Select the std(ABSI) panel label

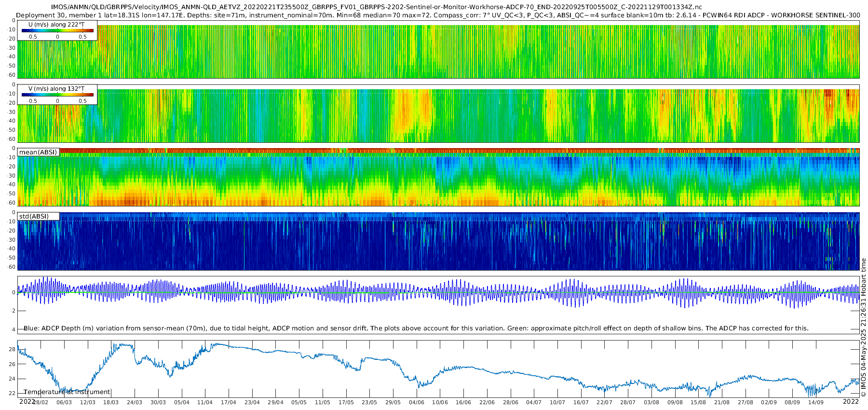[34, 217]
